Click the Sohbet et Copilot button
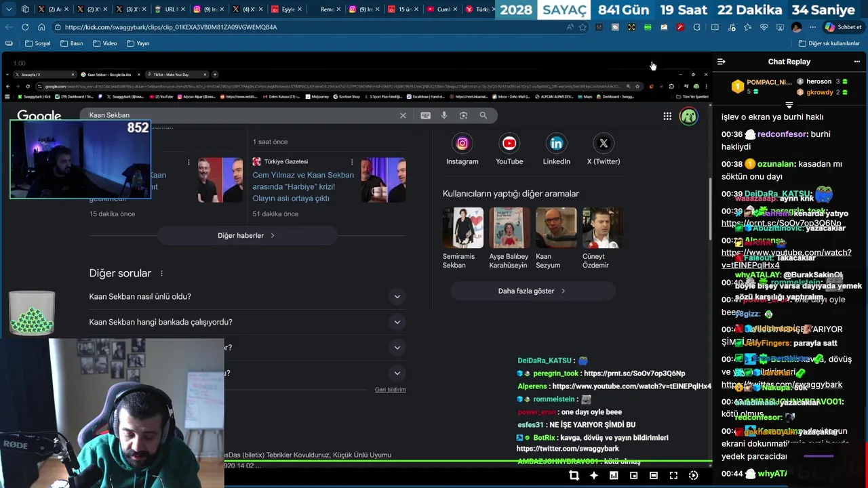The width and height of the screenshot is (868, 488). [843, 27]
